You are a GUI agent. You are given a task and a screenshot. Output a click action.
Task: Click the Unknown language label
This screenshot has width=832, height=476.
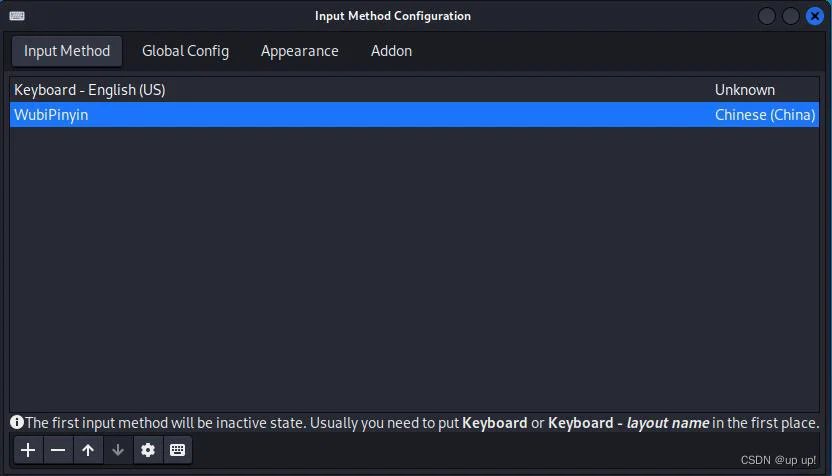point(744,90)
